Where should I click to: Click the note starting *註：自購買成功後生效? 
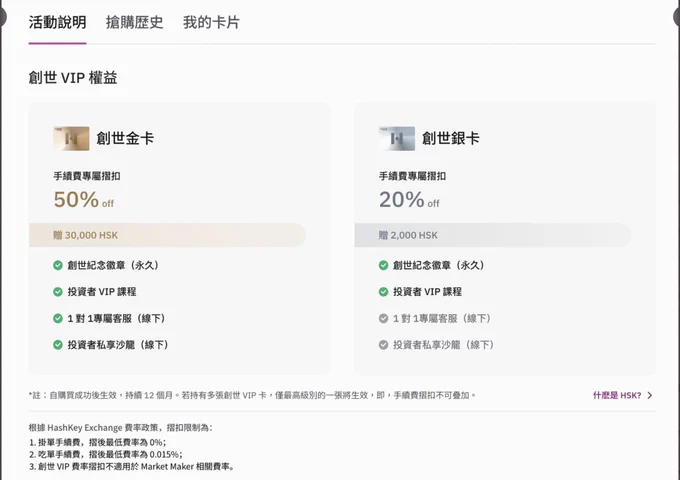[x=253, y=395]
